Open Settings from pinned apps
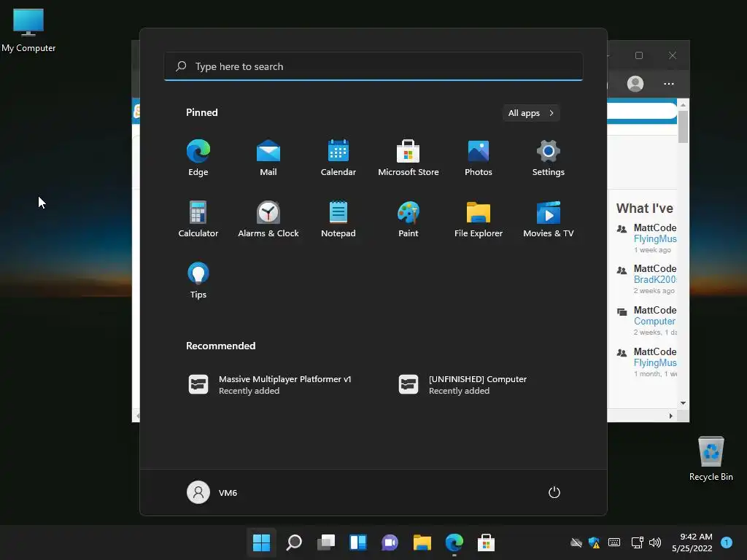747x560 pixels. (x=549, y=158)
